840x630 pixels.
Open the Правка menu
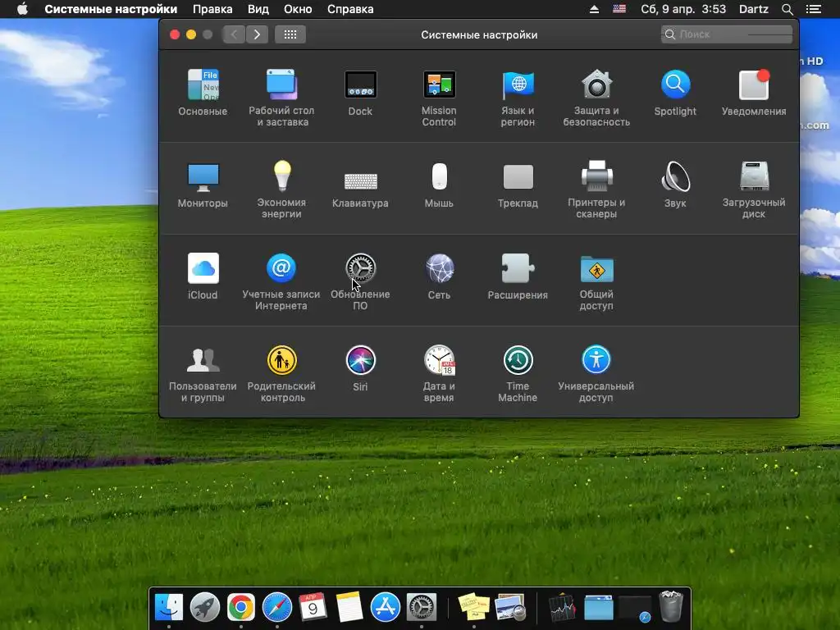coord(212,9)
